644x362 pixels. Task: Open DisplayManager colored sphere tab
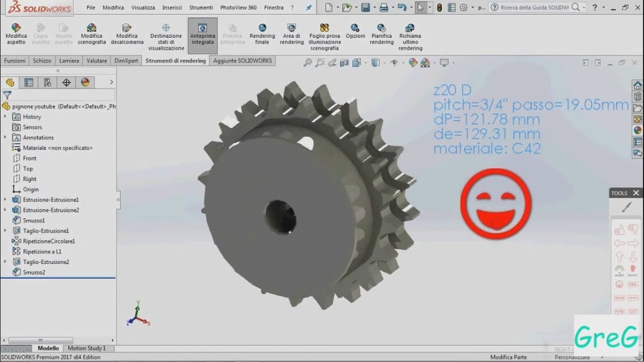(85, 82)
